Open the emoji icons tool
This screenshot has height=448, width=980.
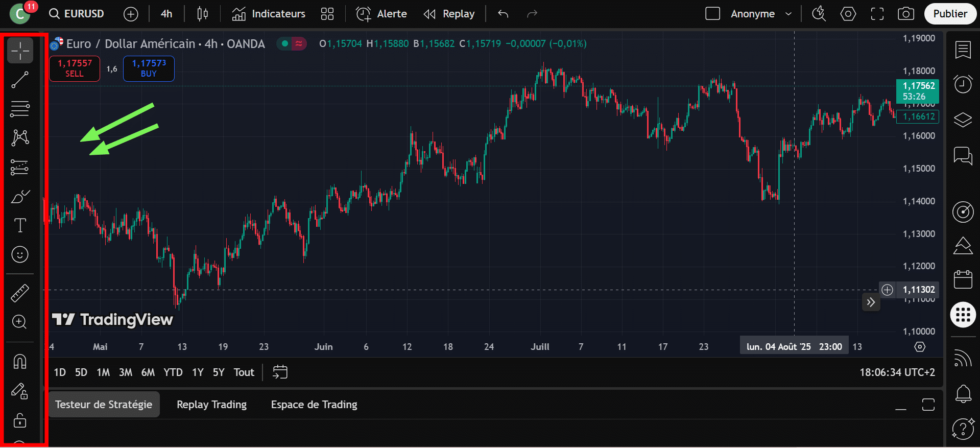[20, 254]
